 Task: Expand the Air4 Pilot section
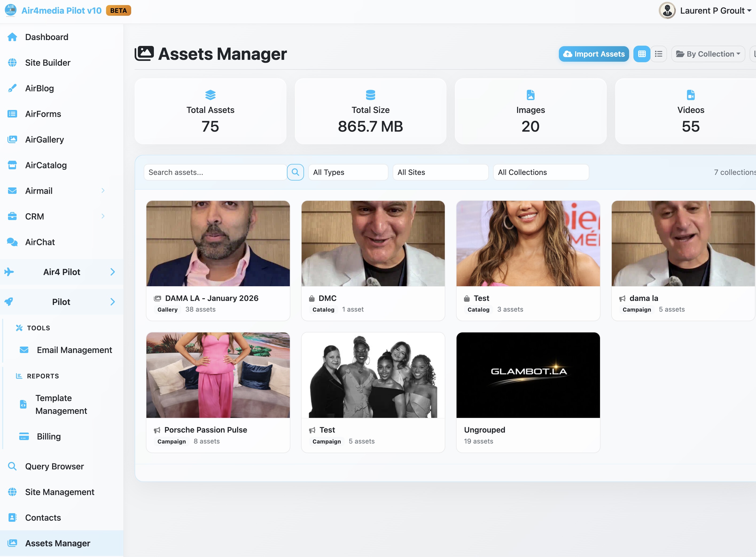coord(61,272)
